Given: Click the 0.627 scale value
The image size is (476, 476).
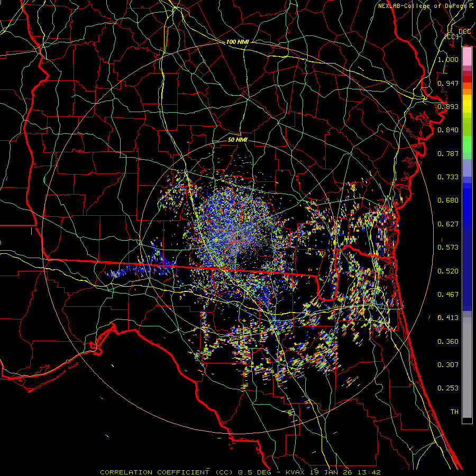Looking at the screenshot, I should coord(448,224).
